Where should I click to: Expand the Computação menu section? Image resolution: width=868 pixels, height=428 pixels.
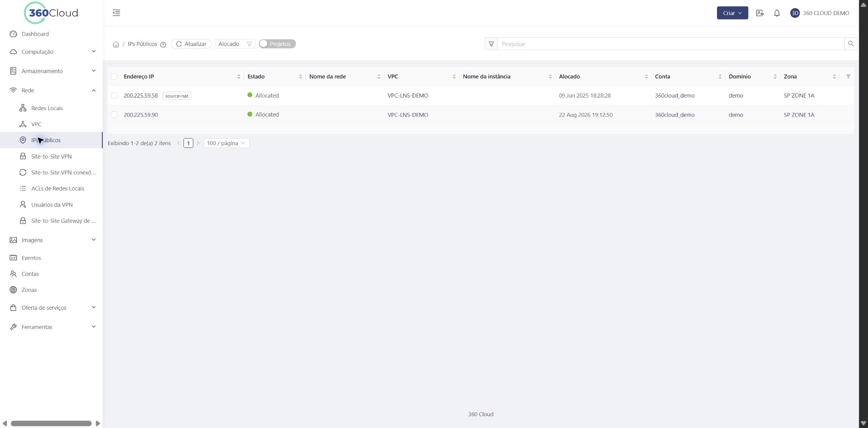click(52, 52)
